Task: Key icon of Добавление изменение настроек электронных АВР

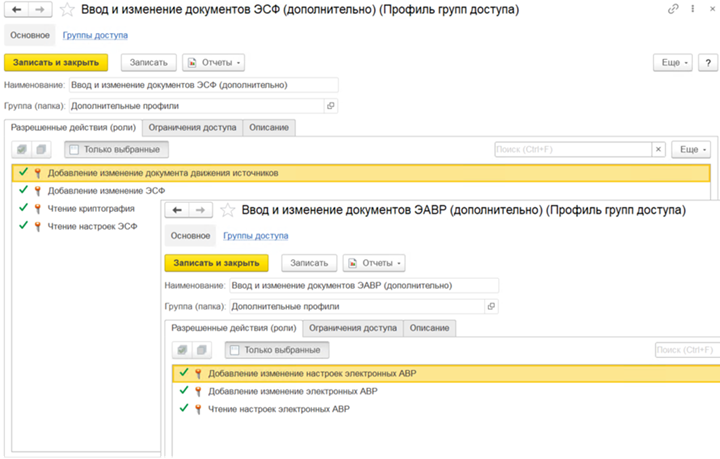Action: [x=198, y=374]
